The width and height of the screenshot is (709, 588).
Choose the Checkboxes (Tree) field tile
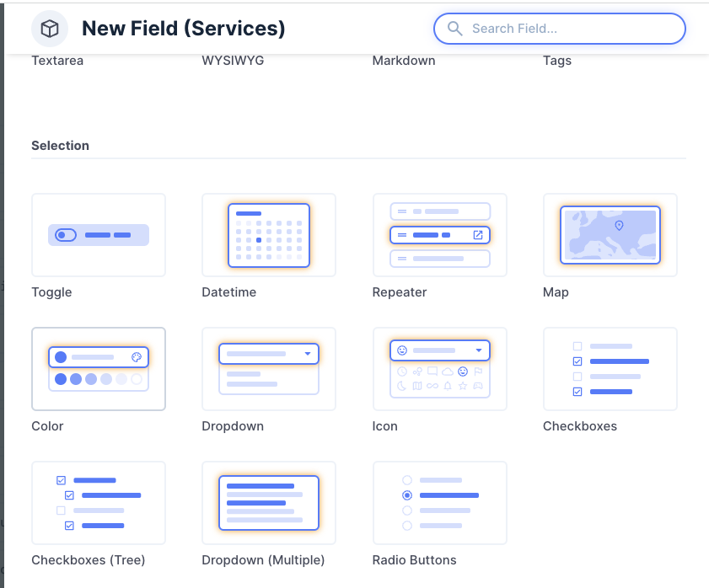(x=99, y=503)
